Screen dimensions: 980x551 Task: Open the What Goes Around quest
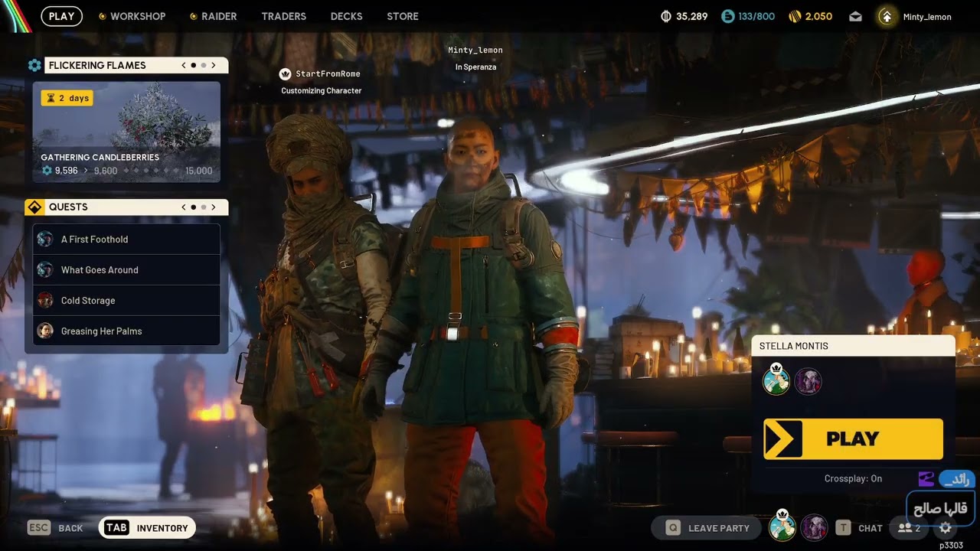tap(126, 269)
